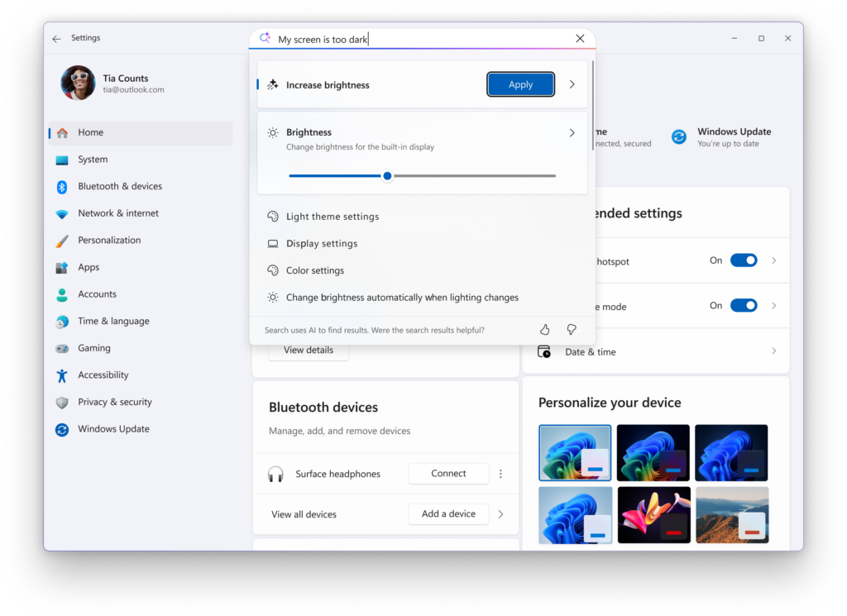Open Personalization via its brush icon
The width and height of the screenshot is (847, 616).
tap(62, 240)
